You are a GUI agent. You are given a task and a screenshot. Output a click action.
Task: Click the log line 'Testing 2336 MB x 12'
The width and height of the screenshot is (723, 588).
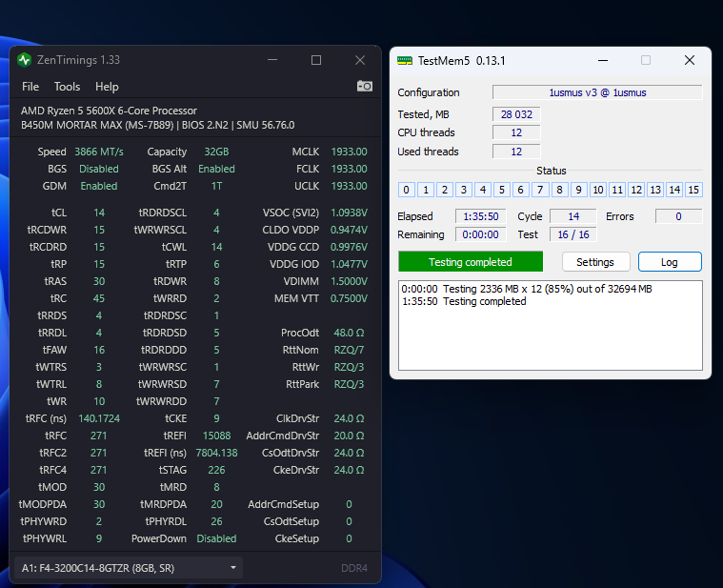tap(527, 289)
